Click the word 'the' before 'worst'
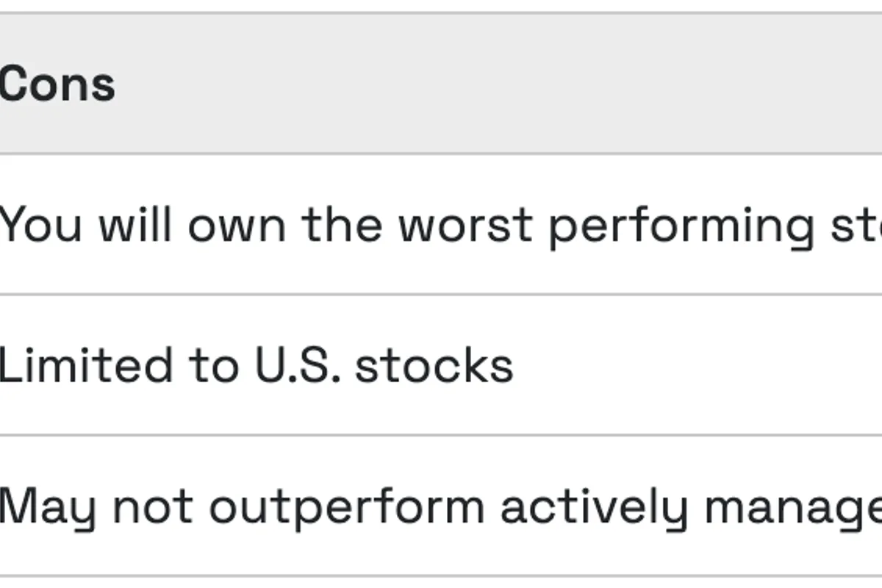The width and height of the screenshot is (882, 588). (x=342, y=223)
